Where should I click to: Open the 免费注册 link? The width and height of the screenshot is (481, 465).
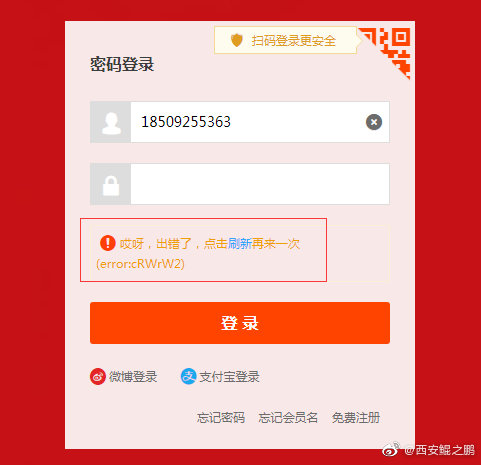(356, 418)
